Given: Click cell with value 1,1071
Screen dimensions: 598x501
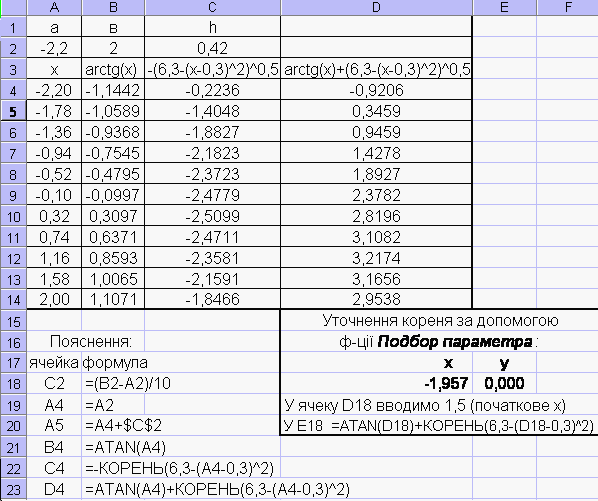Looking at the screenshot, I should tap(113, 299).
